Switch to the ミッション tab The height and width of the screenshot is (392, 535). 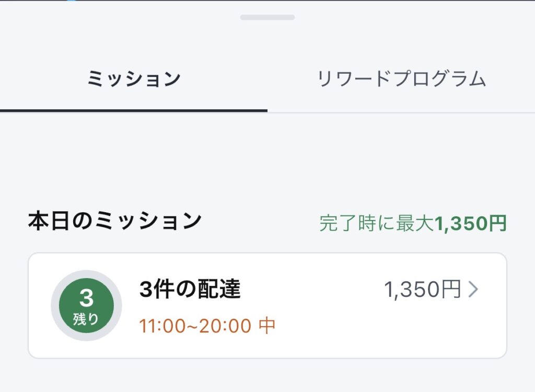coord(134,79)
